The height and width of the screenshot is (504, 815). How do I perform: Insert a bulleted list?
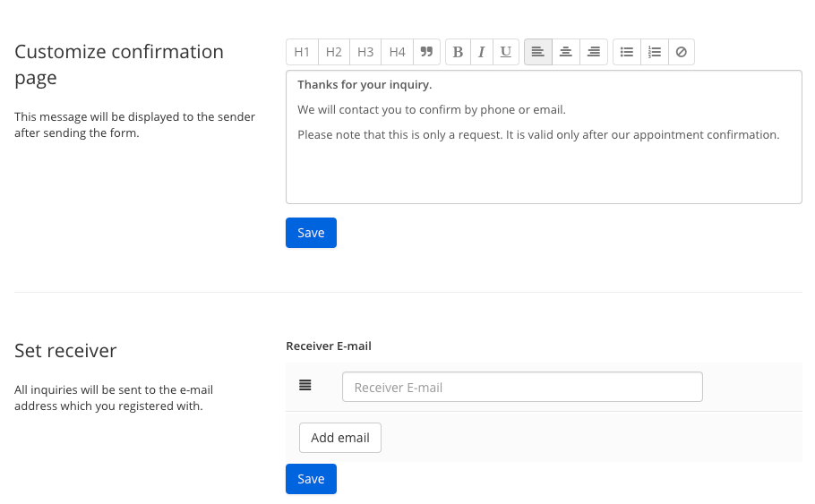627,52
